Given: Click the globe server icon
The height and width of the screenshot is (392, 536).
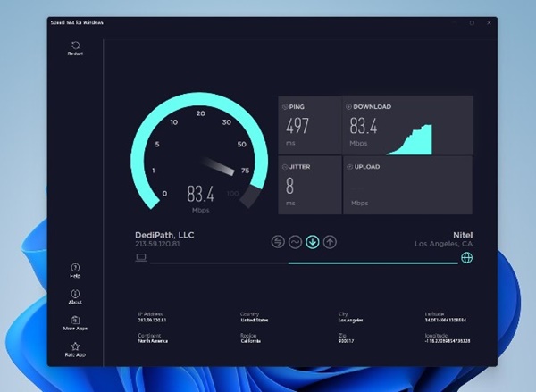Looking at the screenshot, I should [x=466, y=258].
